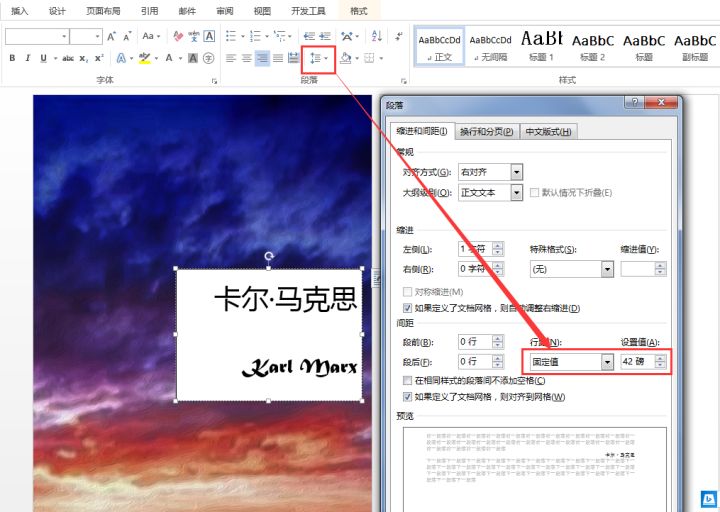Click the underline U icon
This screenshot has height=512, width=720.
pos(43,58)
